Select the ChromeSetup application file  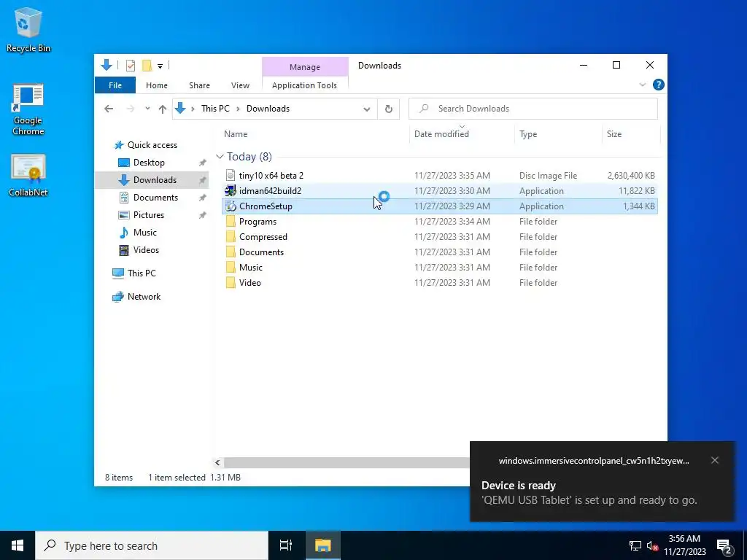point(440,206)
